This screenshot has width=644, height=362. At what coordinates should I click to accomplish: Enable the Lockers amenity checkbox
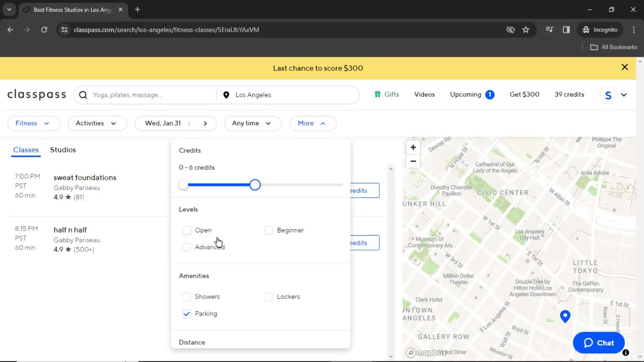tap(269, 297)
